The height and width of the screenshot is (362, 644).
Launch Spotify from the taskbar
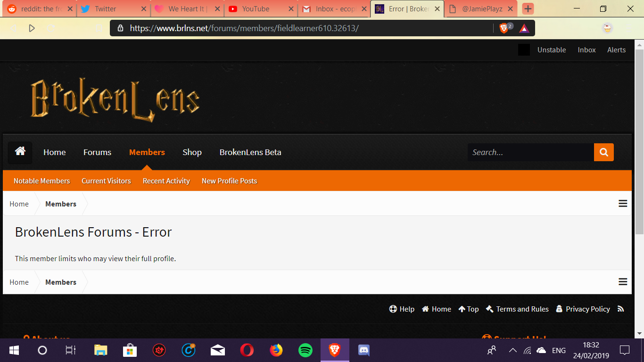(x=305, y=350)
